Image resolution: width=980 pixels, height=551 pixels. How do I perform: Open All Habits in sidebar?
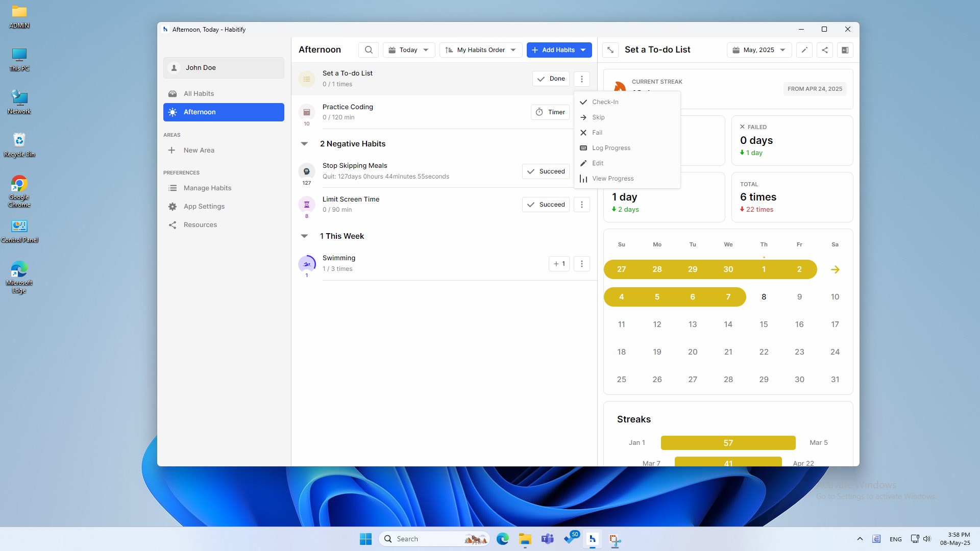click(x=224, y=94)
